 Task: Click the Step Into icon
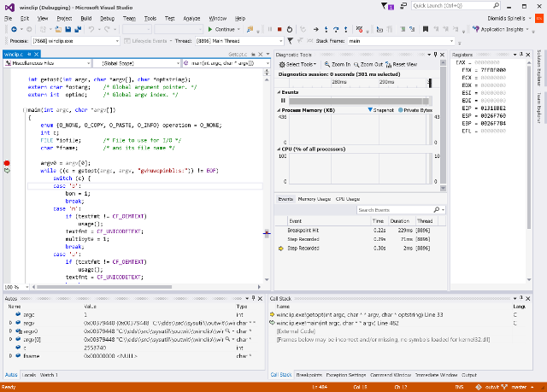tap(326, 30)
